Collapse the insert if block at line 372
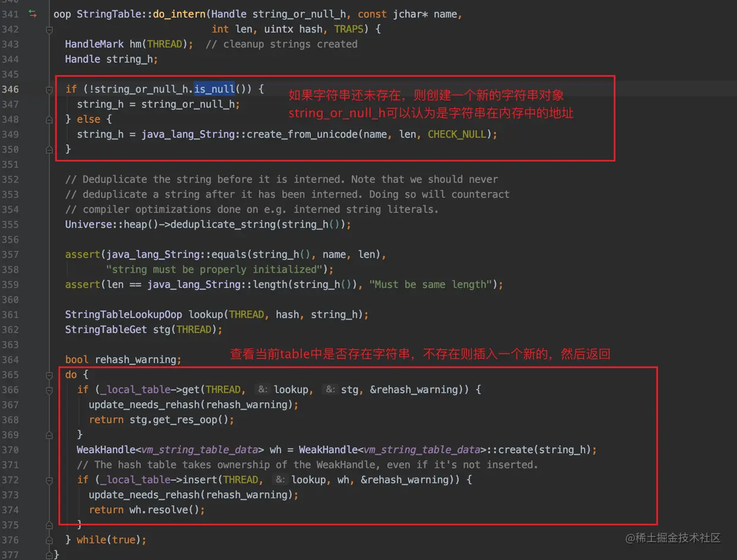 (x=50, y=480)
